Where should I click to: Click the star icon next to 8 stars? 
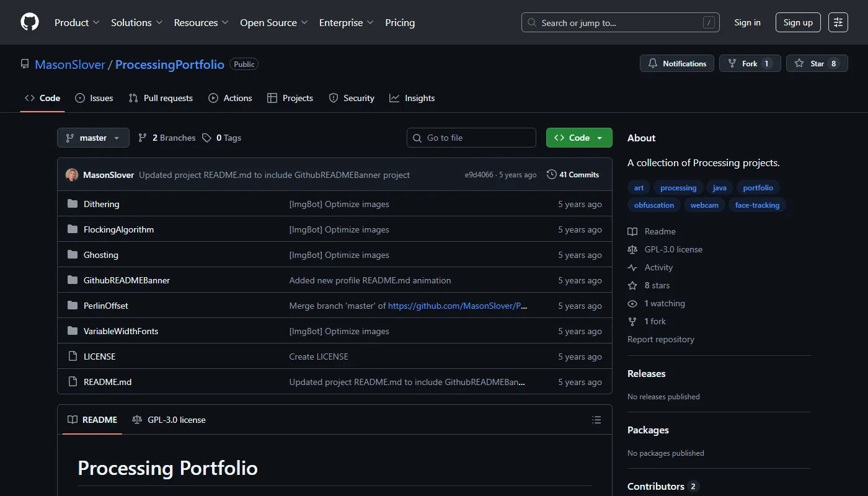pyautogui.click(x=632, y=285)
